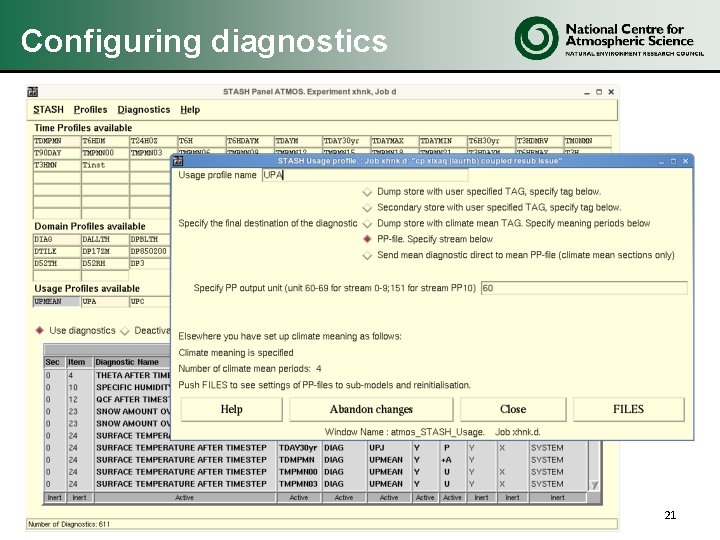Click the Diagnostic Name column header
The height and width of the screenshot is (540, 720).
click(132, 362)
